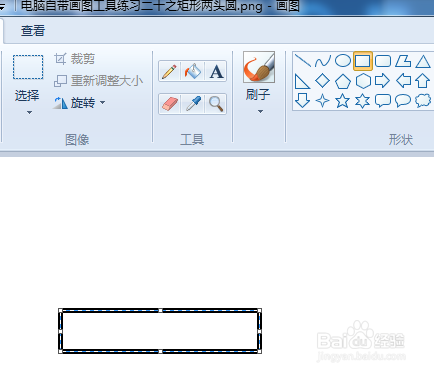Select the Fill with color bucket
Screen dimensions: 434x374
coord(193,71)
